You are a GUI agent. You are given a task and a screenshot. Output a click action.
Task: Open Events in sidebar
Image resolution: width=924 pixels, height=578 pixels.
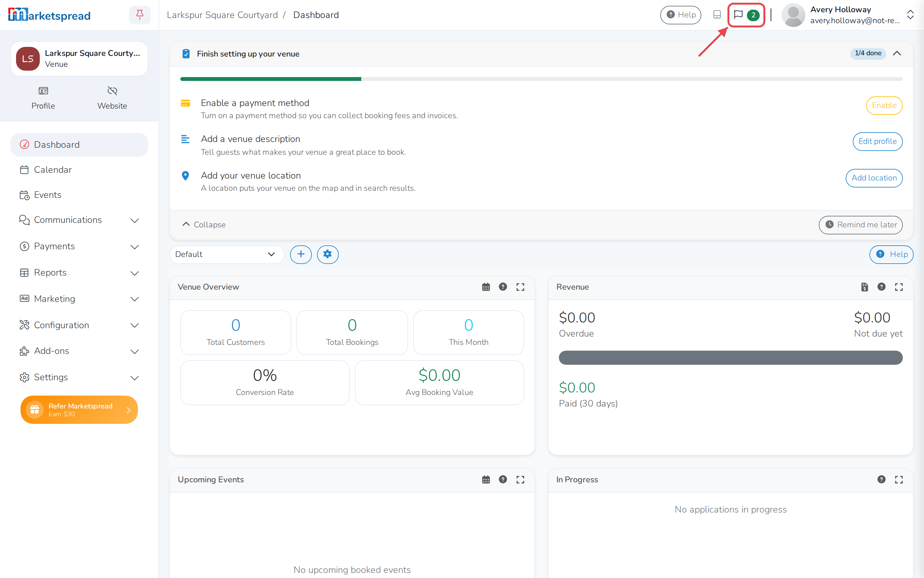pyautogui.click(x=79, y=195)
